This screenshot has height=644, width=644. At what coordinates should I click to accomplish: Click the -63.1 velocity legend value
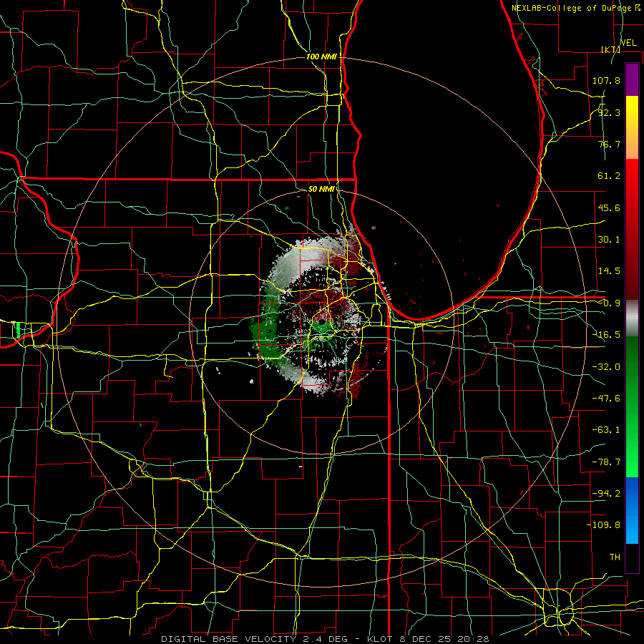tap(606, 430)
